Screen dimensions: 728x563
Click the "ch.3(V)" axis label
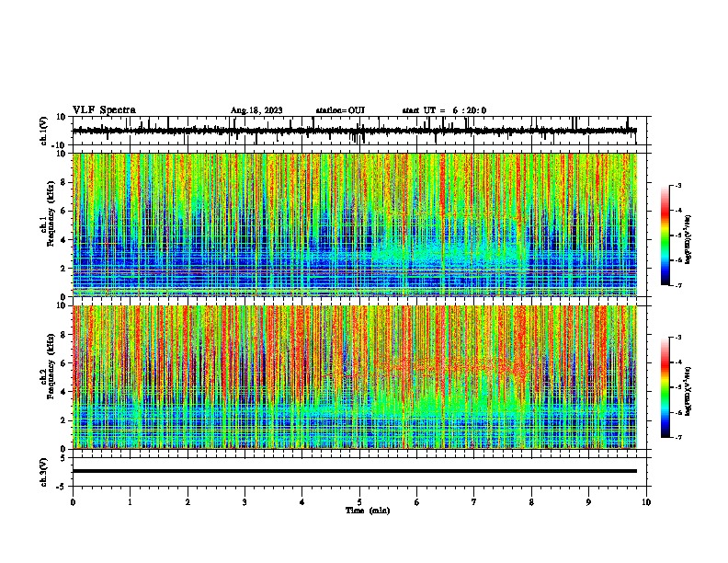pyautogui.click(x=44, y=473)
